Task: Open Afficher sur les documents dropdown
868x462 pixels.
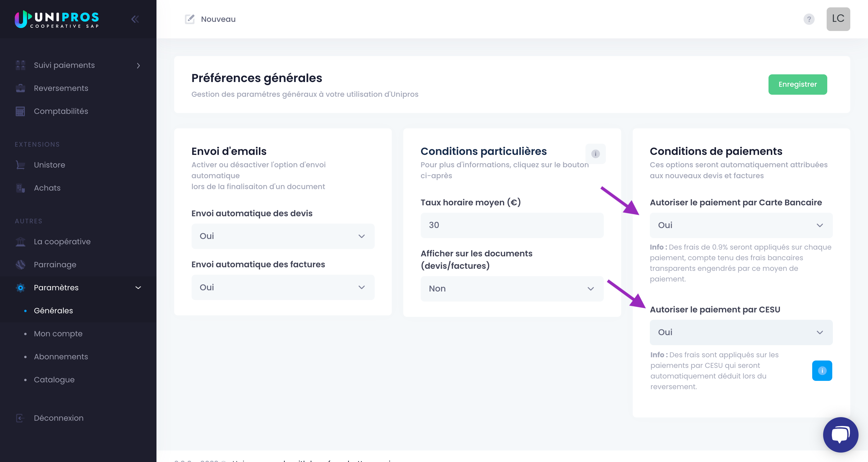Action: coord(512,289)
